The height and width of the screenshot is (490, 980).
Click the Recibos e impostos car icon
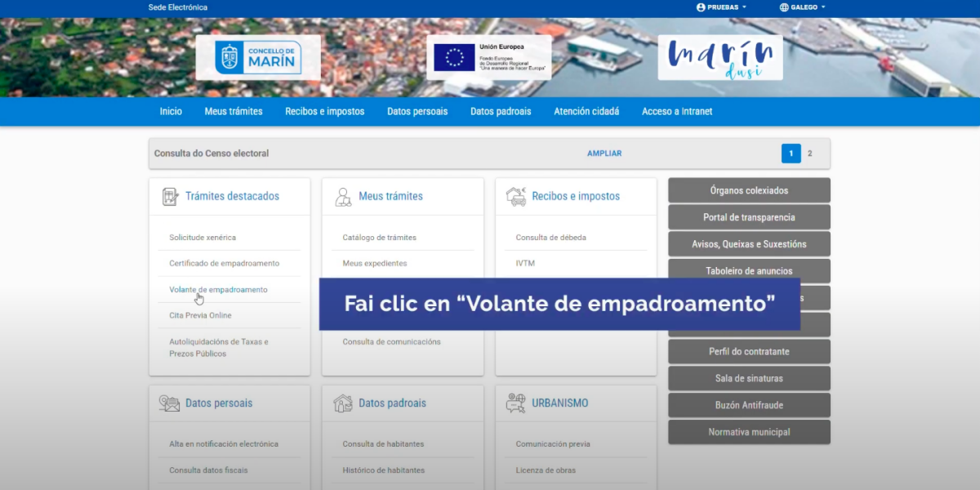click(516, 196)
